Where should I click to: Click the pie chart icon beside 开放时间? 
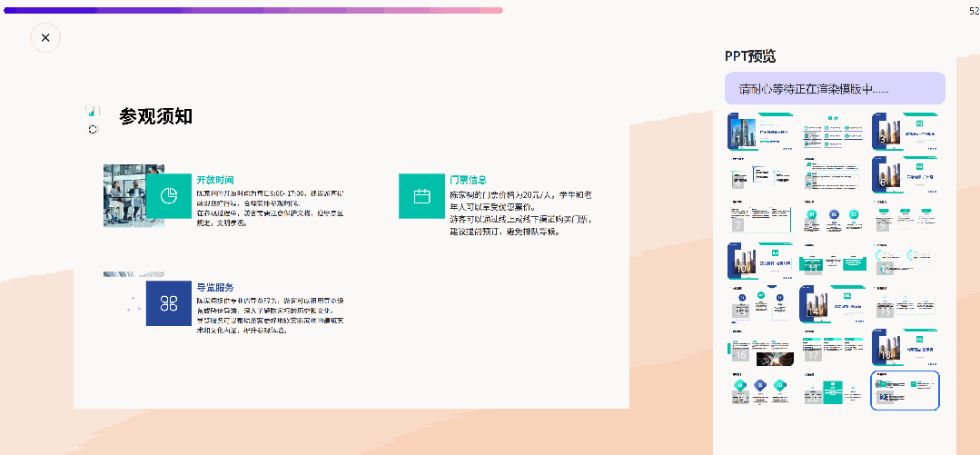(168, 196)
